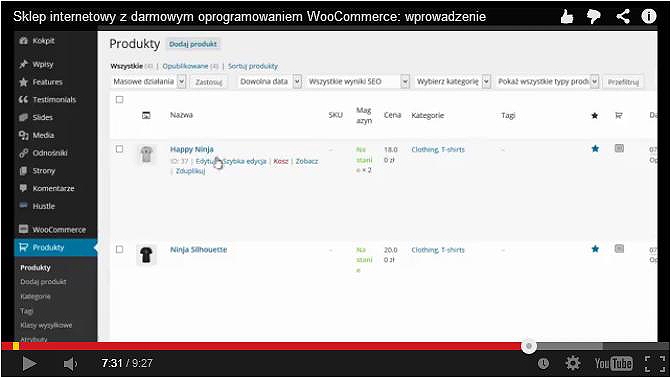Toggle featured star for Happy Ninja
Screen dimensions: 671x378
coord(595,149)
